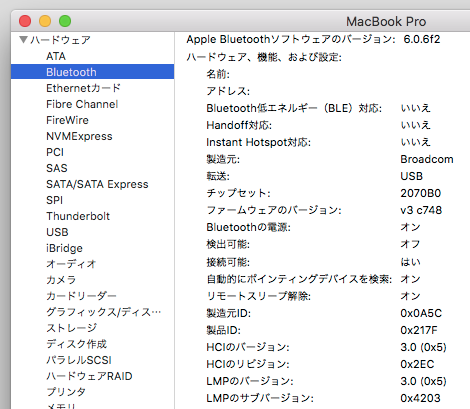This screenshot has height=409, width=470.
Task: Click the BLE対応 row label
Action: (294, 108)
